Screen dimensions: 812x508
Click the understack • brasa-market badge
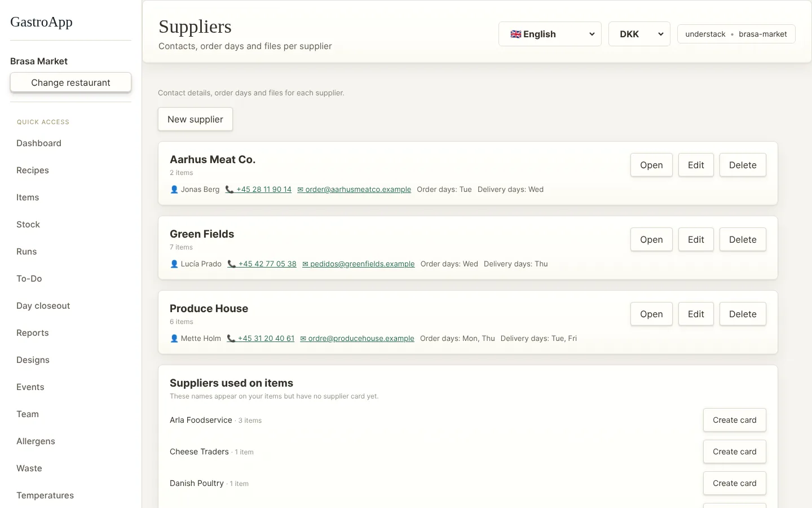[736, 34]
